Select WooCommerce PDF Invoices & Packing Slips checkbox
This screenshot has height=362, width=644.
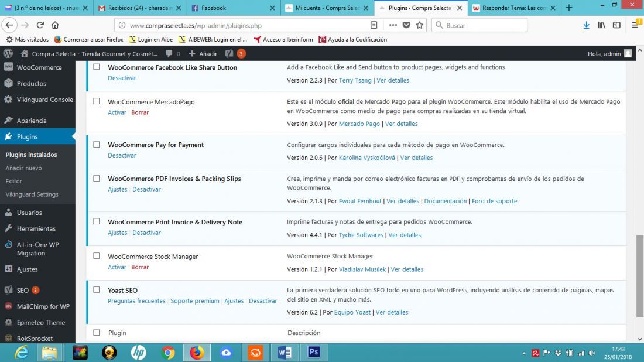coord(96,178)
